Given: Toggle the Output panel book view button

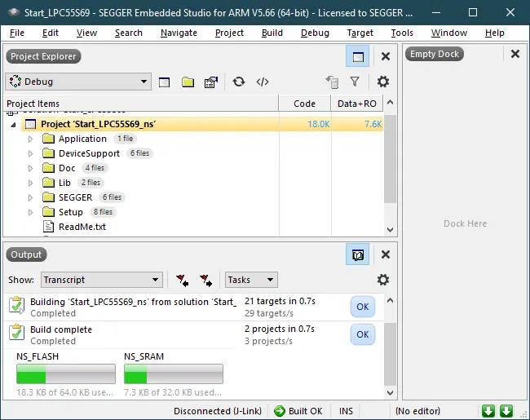Looking at the screenshot, I should click(x=356, y=254).
